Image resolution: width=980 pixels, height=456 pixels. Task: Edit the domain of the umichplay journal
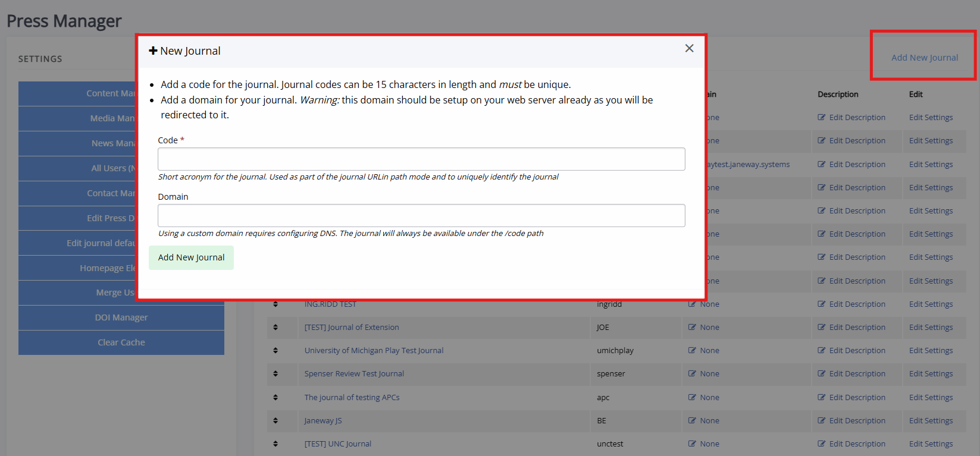(704, 351)
